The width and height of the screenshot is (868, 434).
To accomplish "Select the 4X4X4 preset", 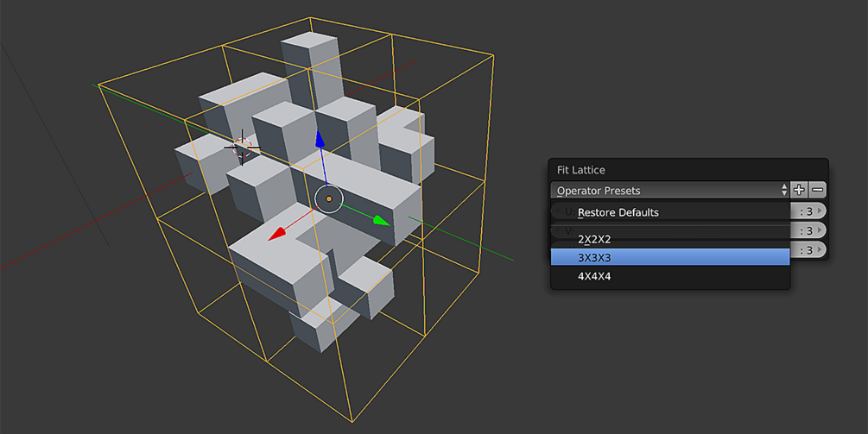I will (670, 276).
